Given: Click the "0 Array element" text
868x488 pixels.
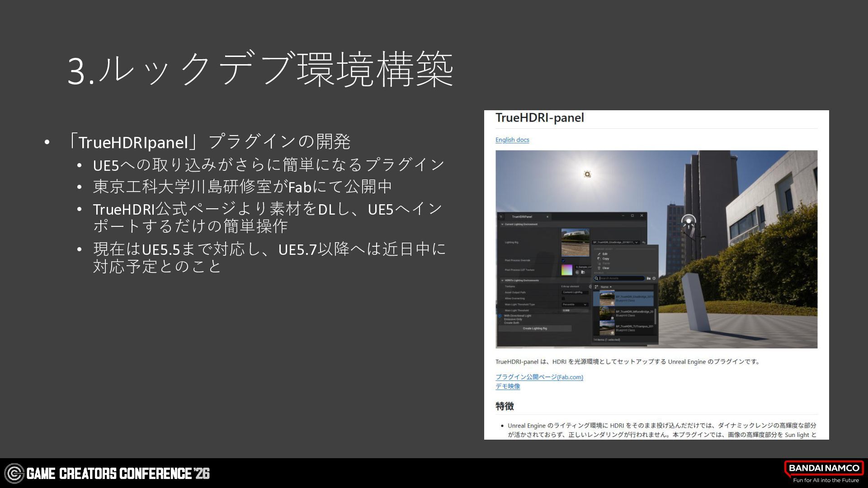Looking at the screenshot, I should [570, 286].
